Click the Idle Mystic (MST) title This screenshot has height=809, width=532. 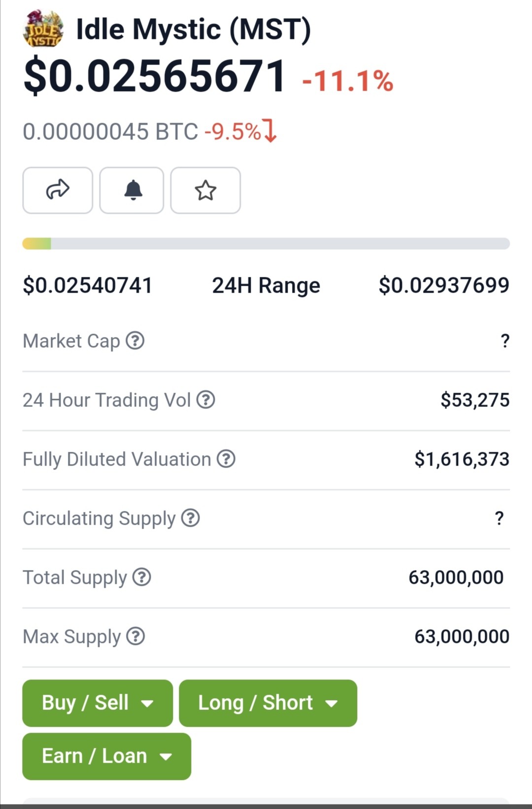pyautogui.click(x=194, y=30)
